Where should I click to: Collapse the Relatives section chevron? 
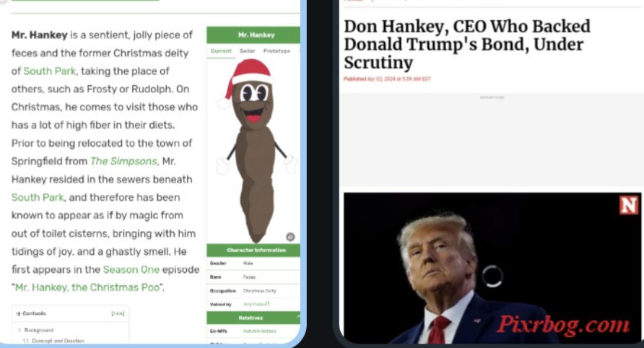click(297, 317)
